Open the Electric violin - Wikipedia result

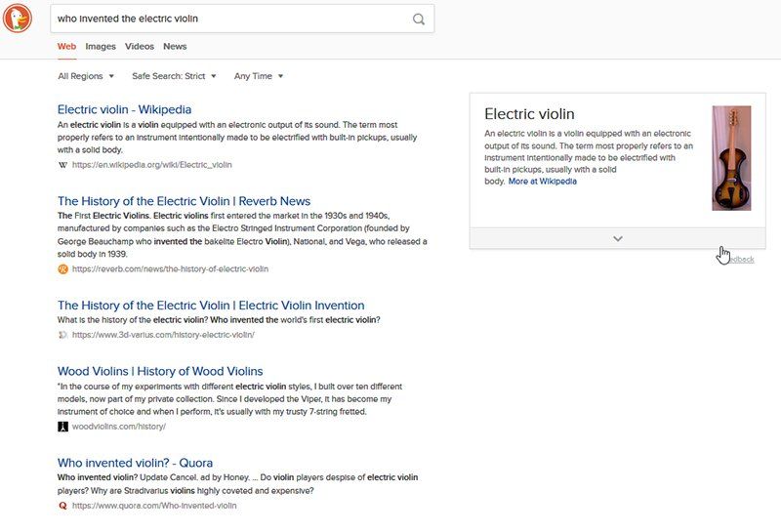tap(124, 109)
